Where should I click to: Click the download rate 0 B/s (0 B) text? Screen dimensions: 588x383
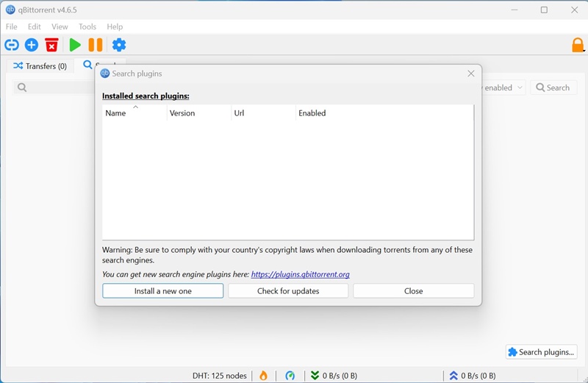(x=340, y=376)
